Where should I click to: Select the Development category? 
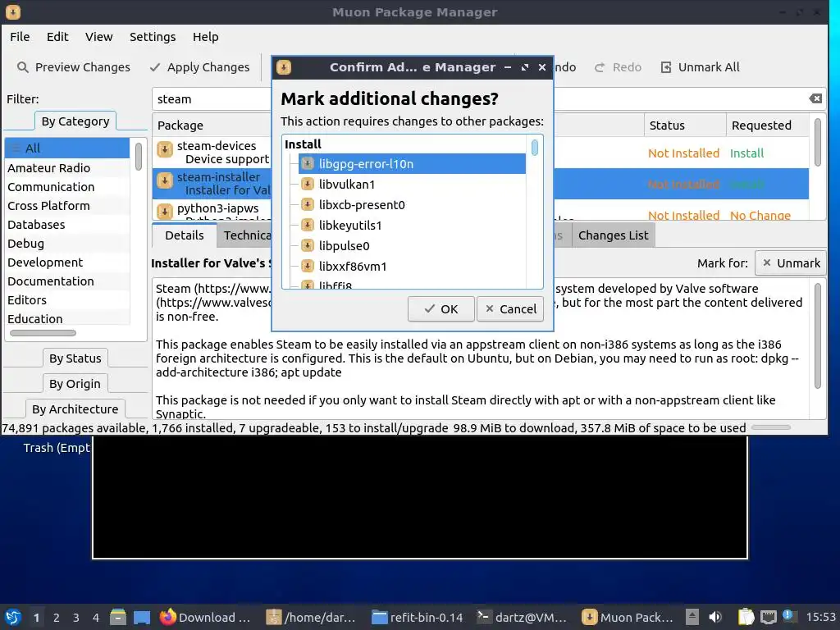(x=67, y=262)
